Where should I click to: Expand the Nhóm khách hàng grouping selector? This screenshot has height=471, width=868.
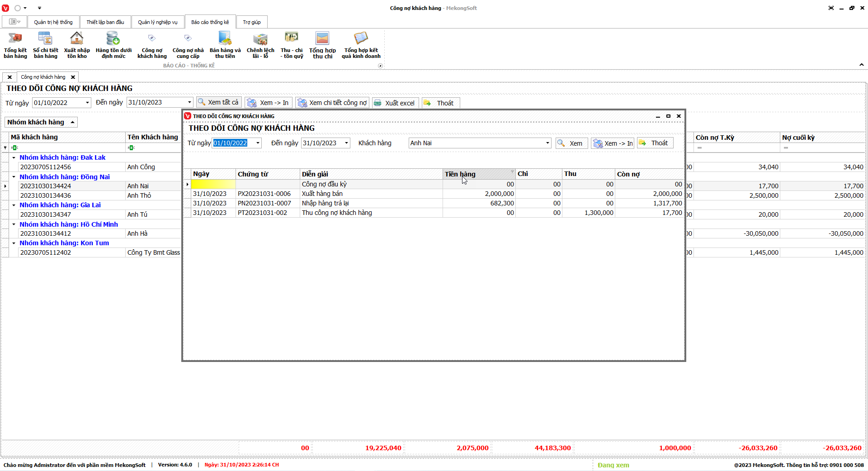click(x=72, y=122)
